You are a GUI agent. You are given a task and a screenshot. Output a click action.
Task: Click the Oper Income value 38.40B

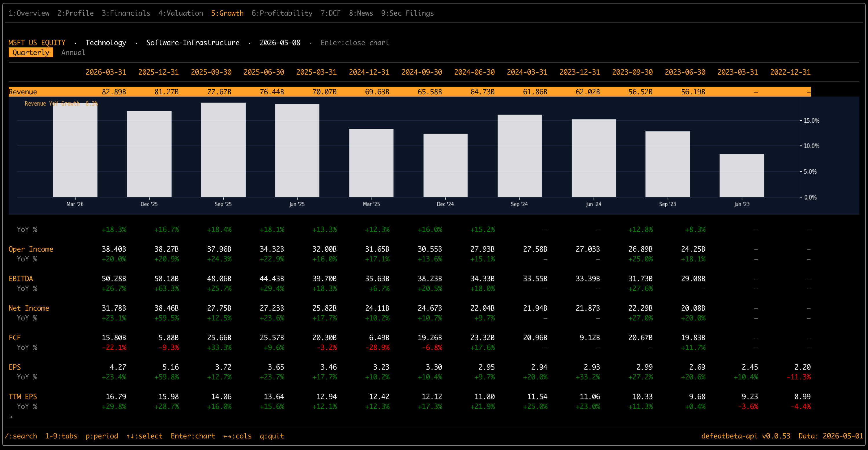tap(114, 249)
